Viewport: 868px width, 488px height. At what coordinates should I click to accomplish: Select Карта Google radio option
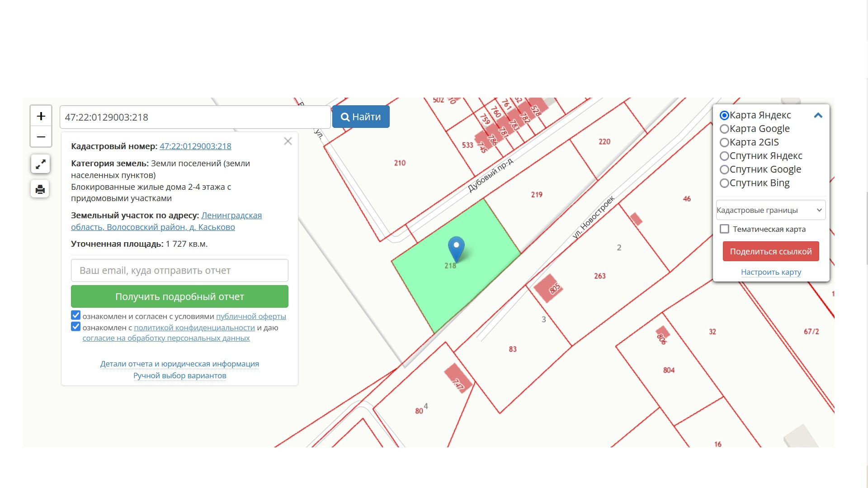point(724,129)
